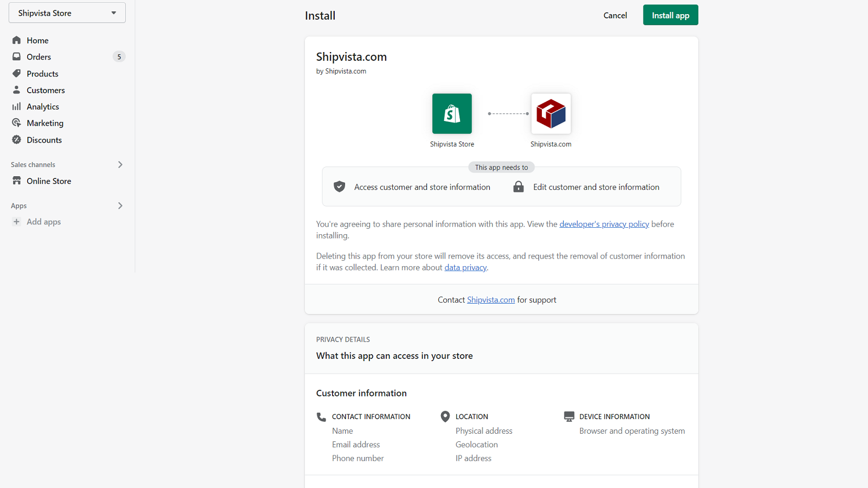Image resolution: width=868 pixels, height=488 pixels.
Task: Click the 'Install' page heading
Action: [x=320, y=16]
